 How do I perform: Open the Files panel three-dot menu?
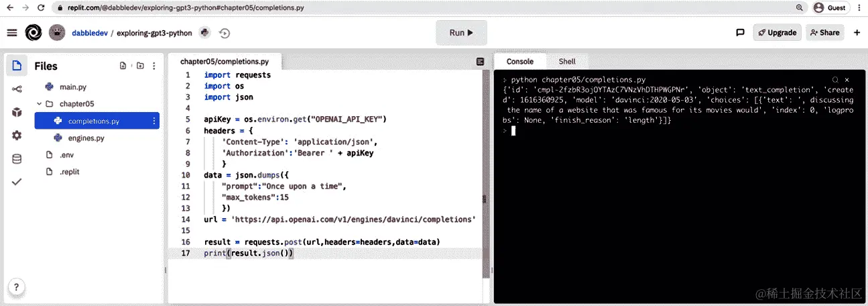click(154, 66)
